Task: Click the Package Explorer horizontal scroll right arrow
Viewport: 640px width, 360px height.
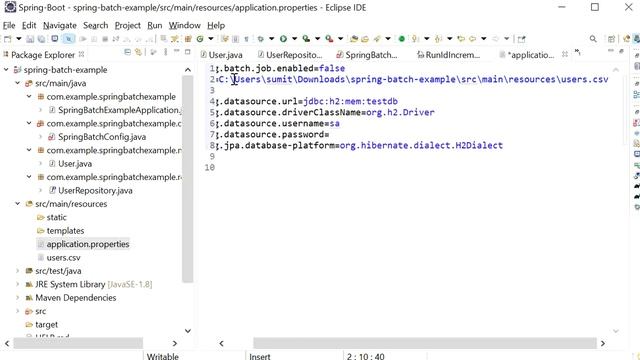Action: (175, 343)
